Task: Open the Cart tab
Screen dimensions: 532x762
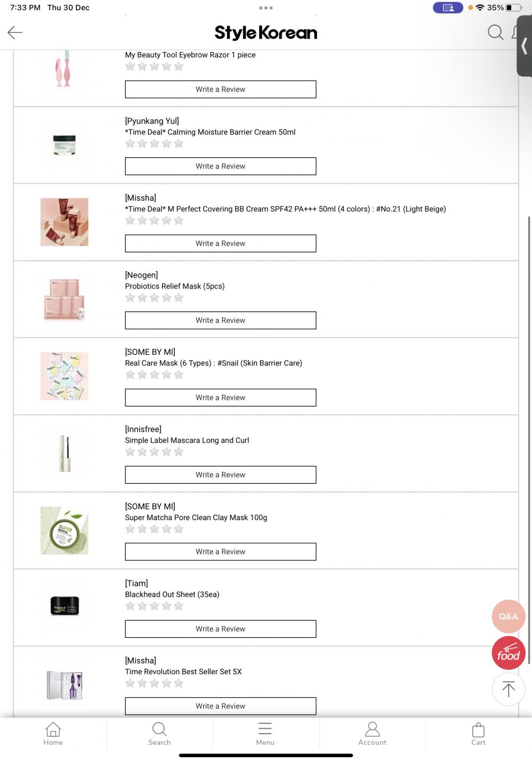Action: 479,734
